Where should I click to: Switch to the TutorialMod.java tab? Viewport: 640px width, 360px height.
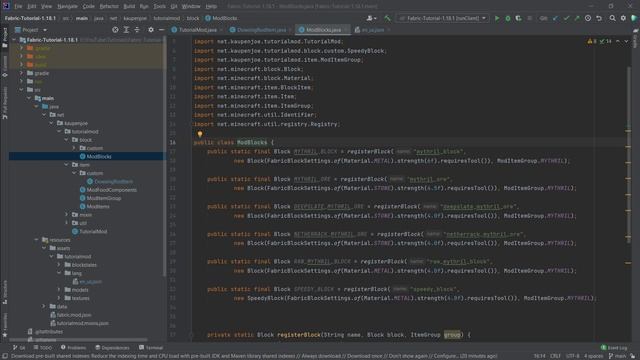tap(198, 30)
